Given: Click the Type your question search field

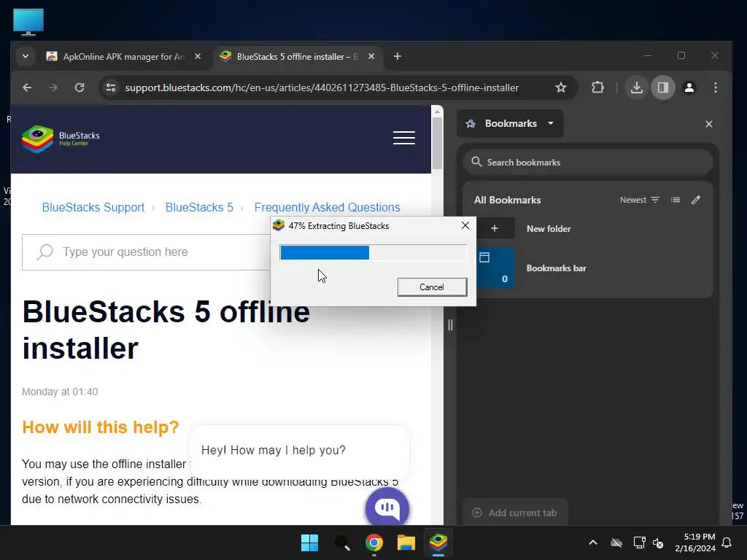Looking at the screenshot, I should pos(146,252).
